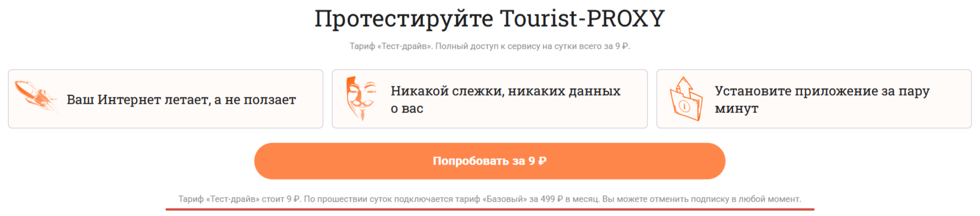The height and width of the screenshot is (216, 980).
Task: Click the heading «Протестируйте Tourist-PROXY»
Action: pos(490,19)
